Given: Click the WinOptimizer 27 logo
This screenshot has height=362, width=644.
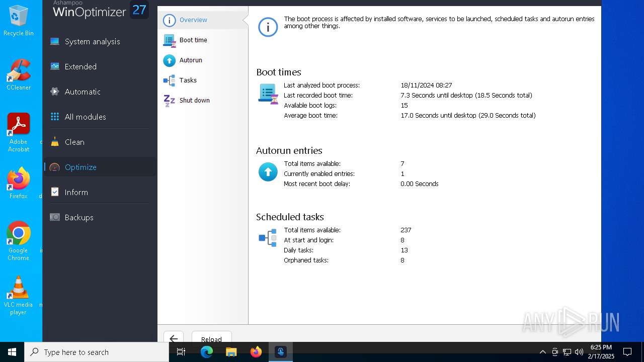Looking at the screenshot, I should 101,10.
